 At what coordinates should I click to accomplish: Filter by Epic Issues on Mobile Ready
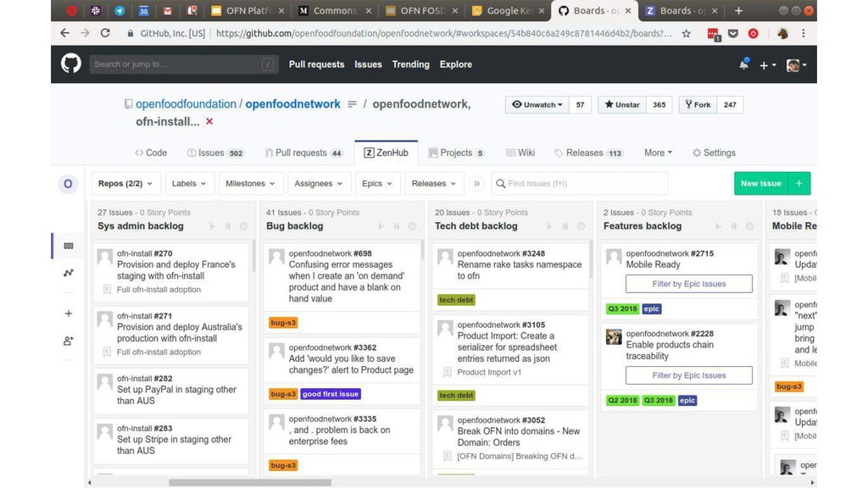click(x=688, y=284)
